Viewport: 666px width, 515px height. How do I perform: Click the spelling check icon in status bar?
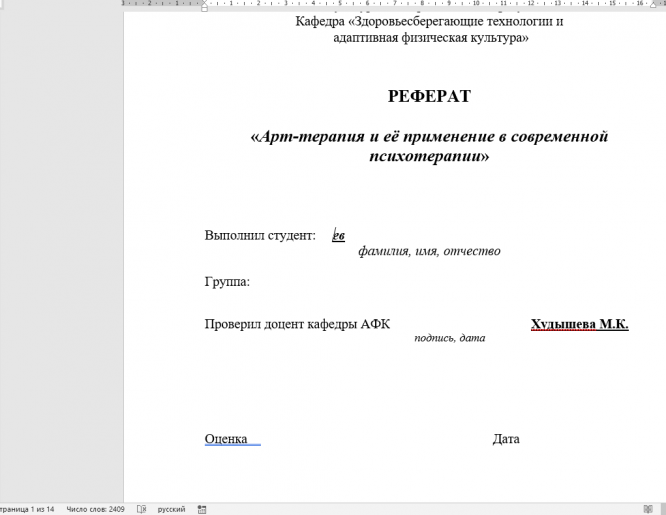(141, 509)
